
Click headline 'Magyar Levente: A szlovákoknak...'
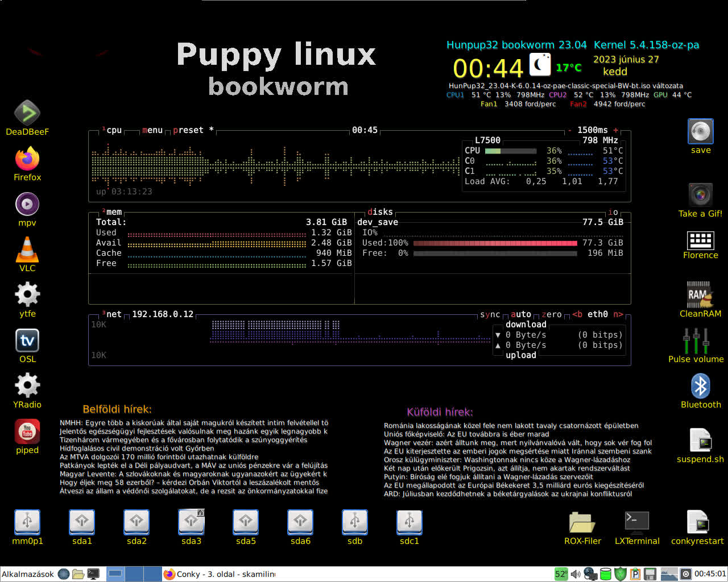coord(193,474)
